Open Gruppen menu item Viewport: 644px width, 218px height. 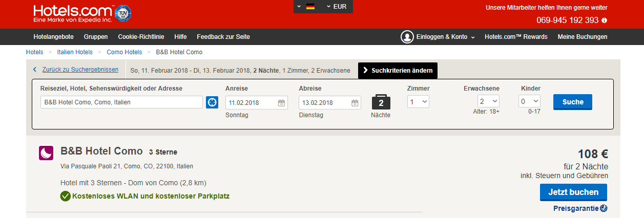coord(96,37)
